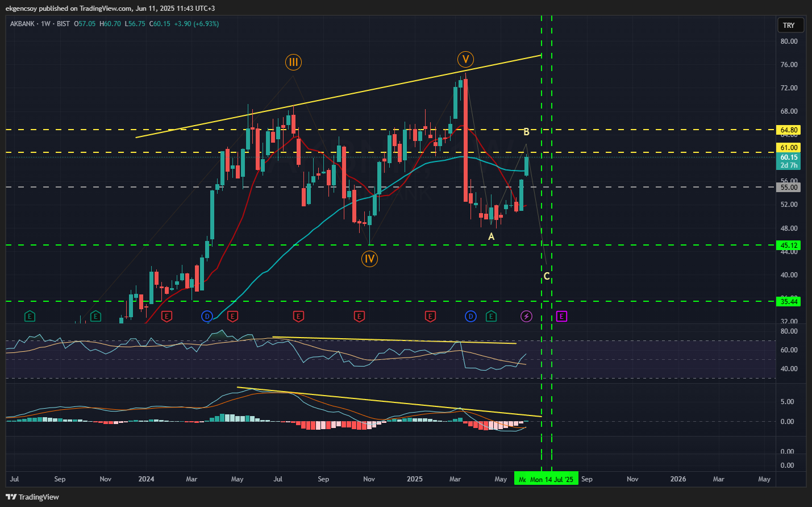Click the red earnings E marker near August 2024
Screen dimensions: 812x507
coord(298,316)
